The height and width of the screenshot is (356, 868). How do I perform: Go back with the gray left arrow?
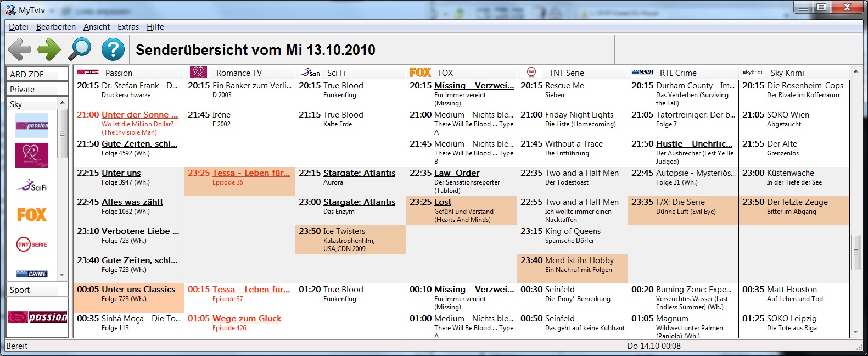click(20, 50)
